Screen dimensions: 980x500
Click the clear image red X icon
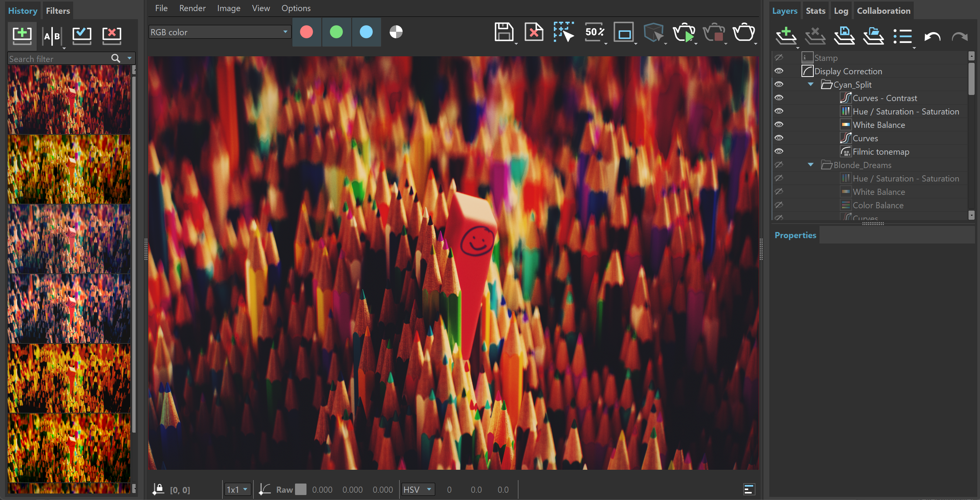534,32
